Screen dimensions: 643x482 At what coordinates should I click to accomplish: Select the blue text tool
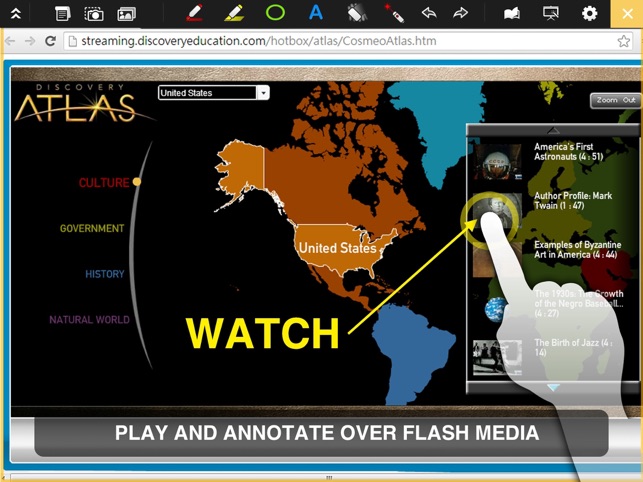coord(315,13)
